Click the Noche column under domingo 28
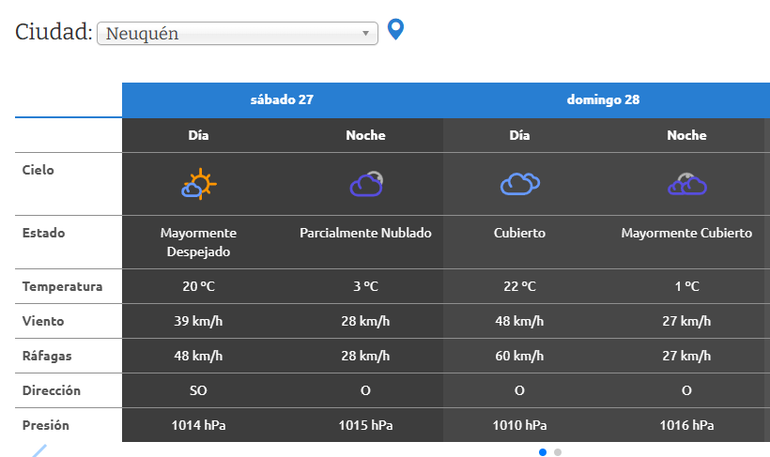Screen dimensions: 770x457 click(x=686, y=135)
